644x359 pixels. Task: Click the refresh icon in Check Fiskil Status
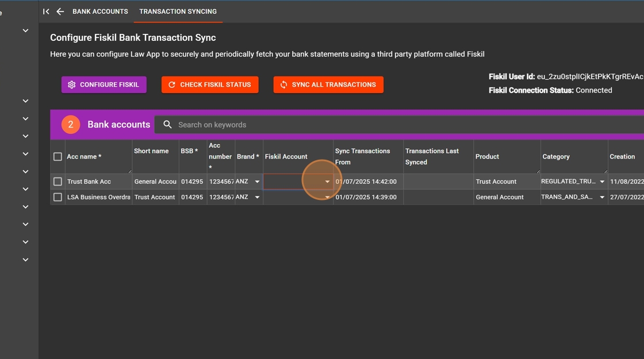pos(171,84)
